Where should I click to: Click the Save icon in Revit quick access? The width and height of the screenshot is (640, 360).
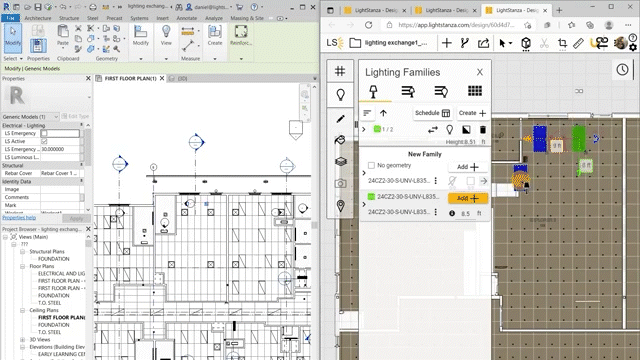pyautogui.click(x=38, y=7)
